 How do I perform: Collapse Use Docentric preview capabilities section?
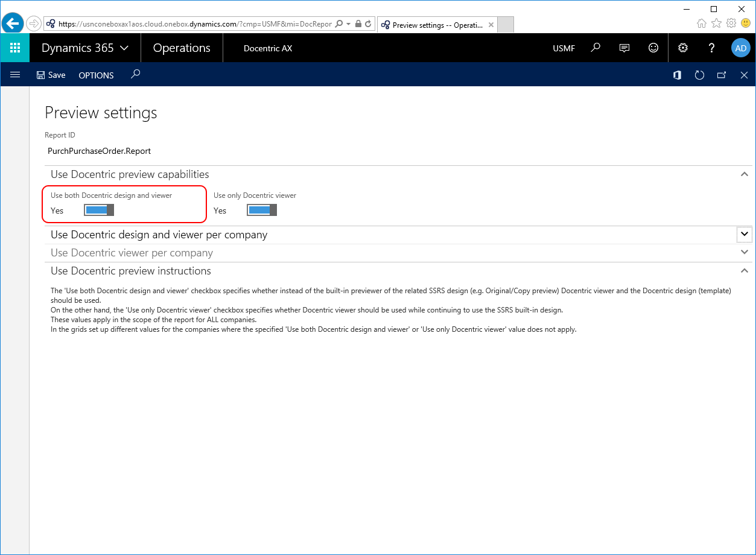[745, 174]
